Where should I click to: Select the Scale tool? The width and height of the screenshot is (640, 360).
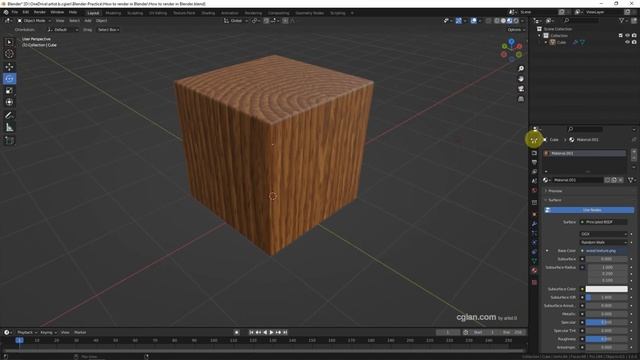coord(9,91)
